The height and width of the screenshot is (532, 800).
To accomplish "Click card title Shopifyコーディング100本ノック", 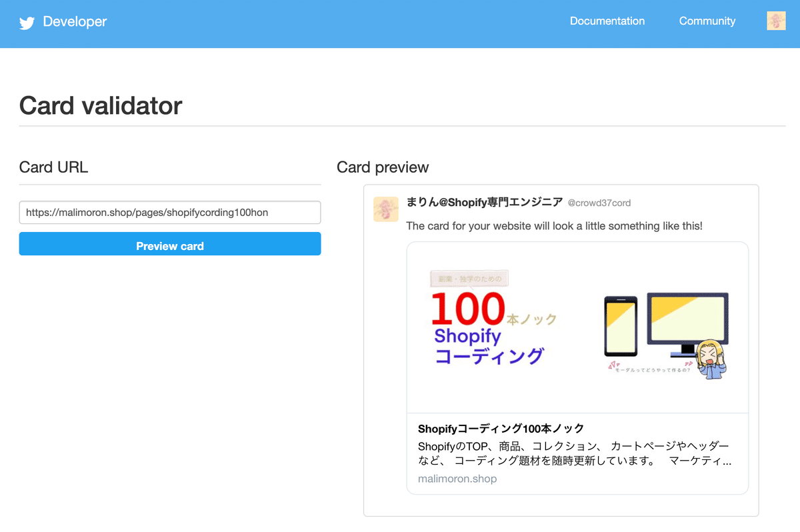I will coord(501,428).
